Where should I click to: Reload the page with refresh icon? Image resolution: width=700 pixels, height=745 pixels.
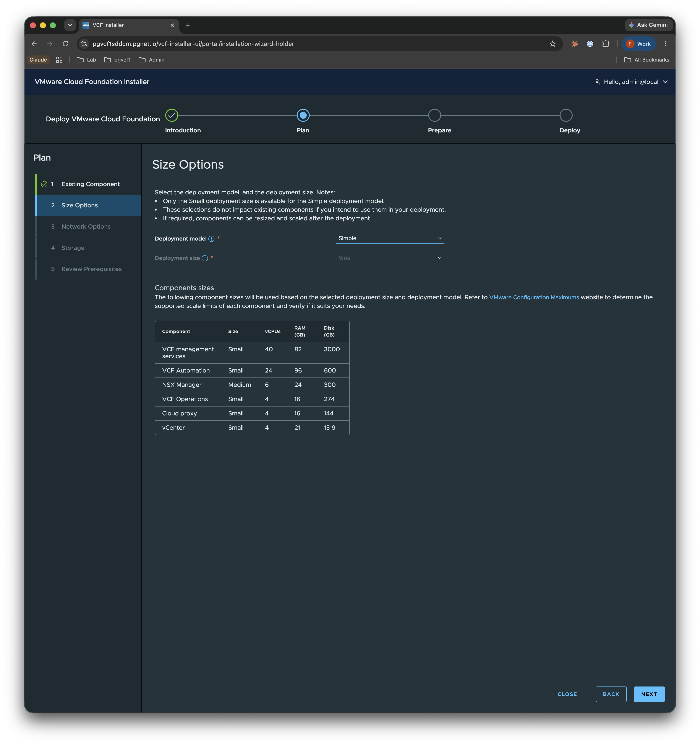[66, 44]
